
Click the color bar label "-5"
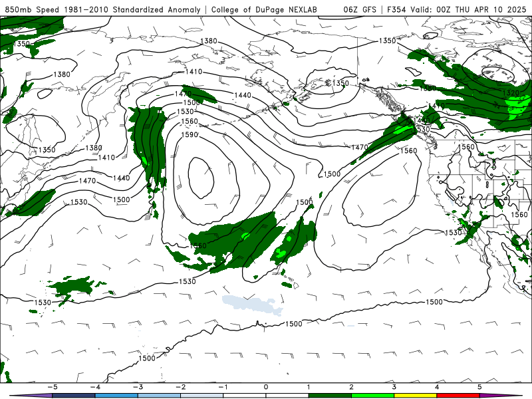tap(53, 387)
